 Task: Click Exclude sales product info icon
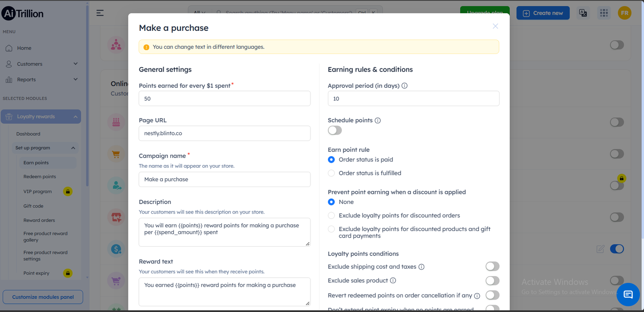pos(393,280)
